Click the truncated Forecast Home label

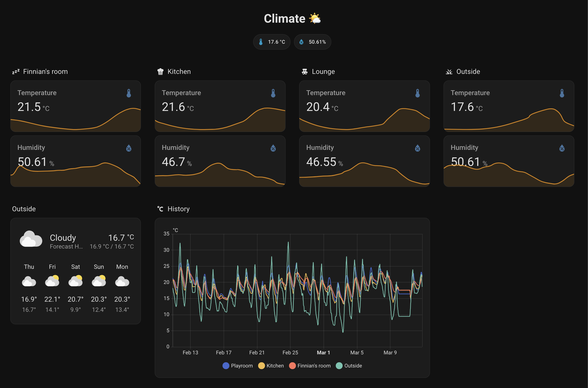[66, 246]
